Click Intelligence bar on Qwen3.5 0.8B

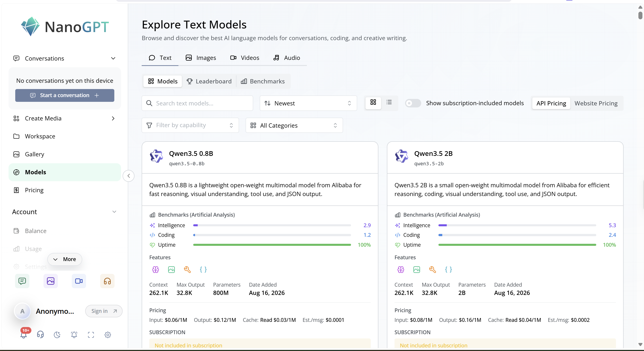tap(272, 225)
